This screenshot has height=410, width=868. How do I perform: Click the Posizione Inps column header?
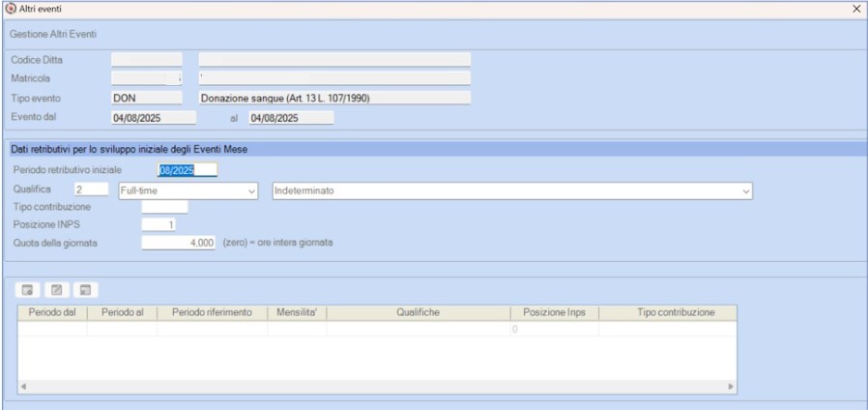click(x=554, y=312)
